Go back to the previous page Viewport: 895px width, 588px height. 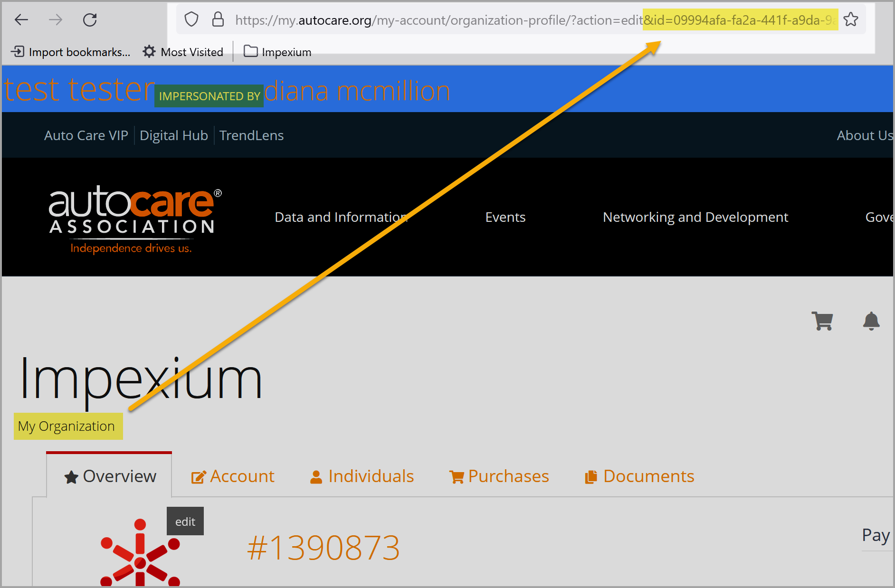tap(21, 20)
